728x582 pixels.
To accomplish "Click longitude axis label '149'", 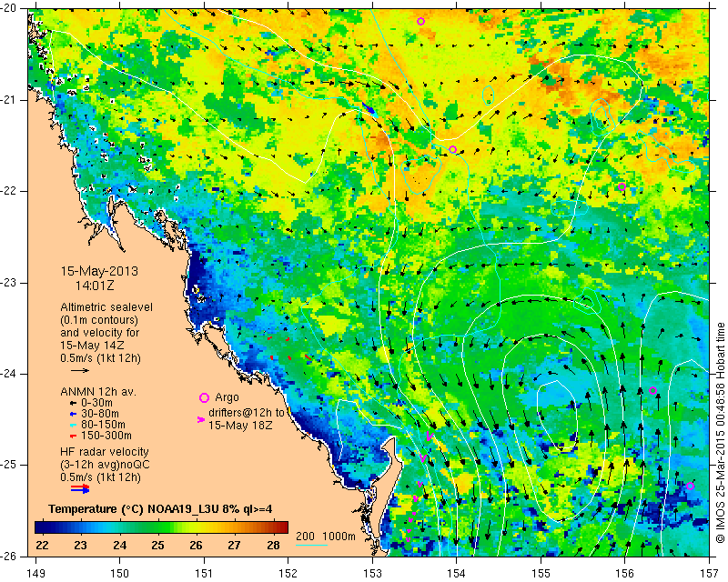I will 35,574.
